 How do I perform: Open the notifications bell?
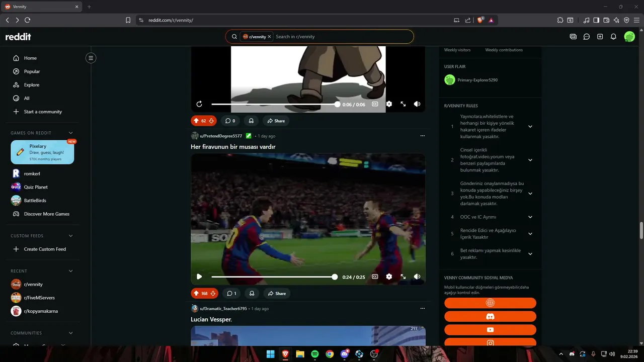(613, 37)
